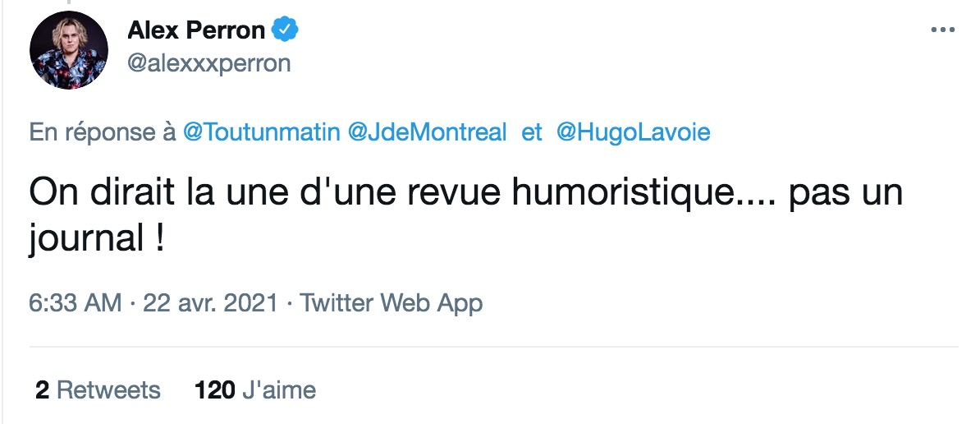
Task: Open the @Toutunmatin mention
Action: (x=261, y=133)
